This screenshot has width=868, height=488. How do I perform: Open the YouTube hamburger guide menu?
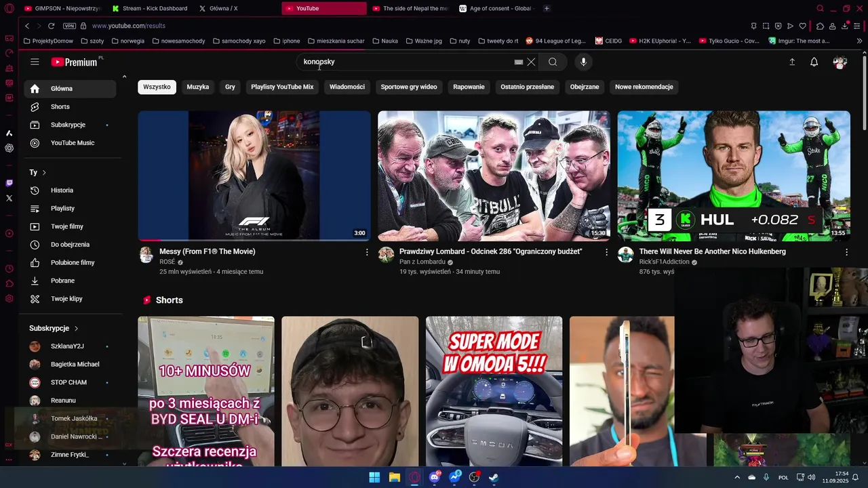35,62
